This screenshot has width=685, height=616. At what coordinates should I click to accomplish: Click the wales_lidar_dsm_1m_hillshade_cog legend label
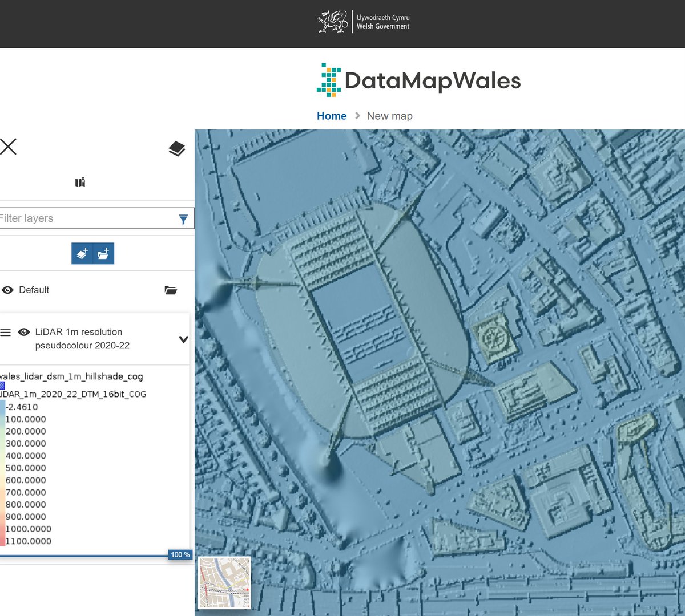tap(71, 376)
